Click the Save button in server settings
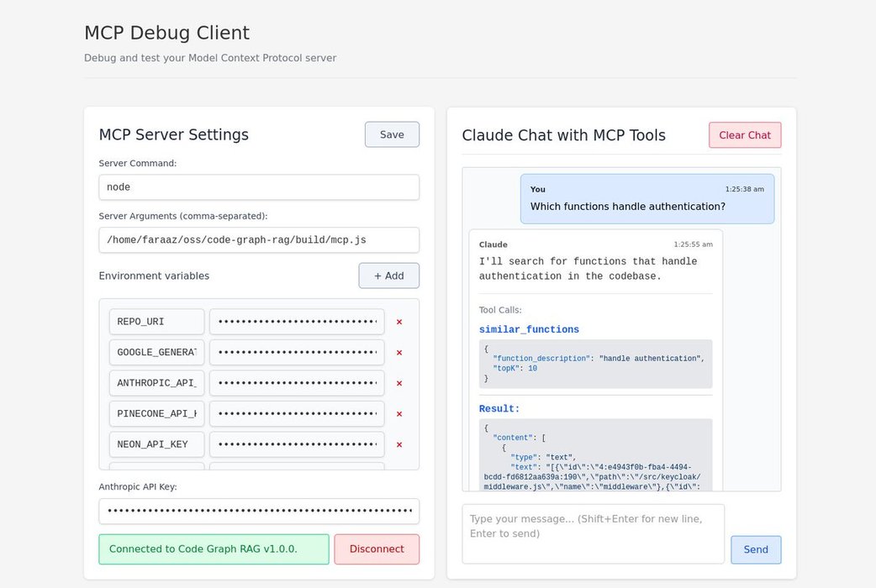The width and height of the screenshot is (876, 588). (392, 134)
